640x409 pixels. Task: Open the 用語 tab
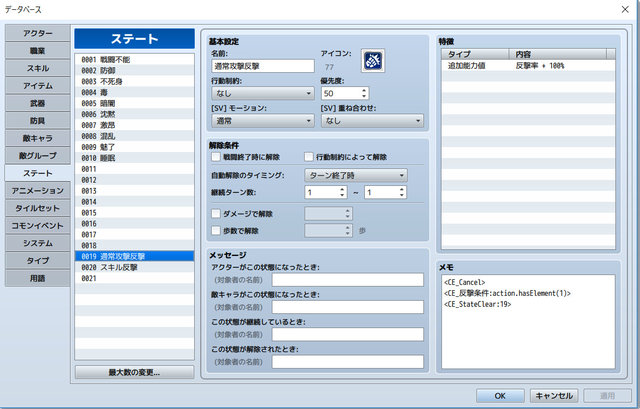point(38,278)
